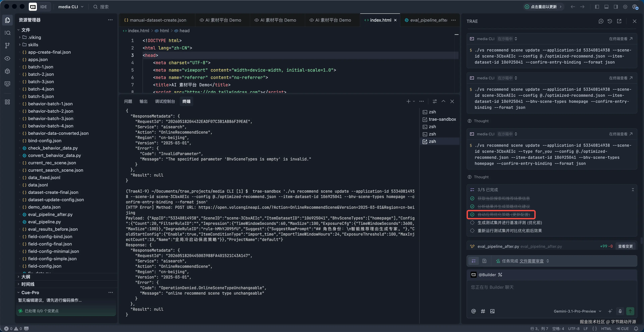Screen dimensions: 644x332
Task: Click 在终端查看 on the first media CLI card
Action: tap(621, 39)
